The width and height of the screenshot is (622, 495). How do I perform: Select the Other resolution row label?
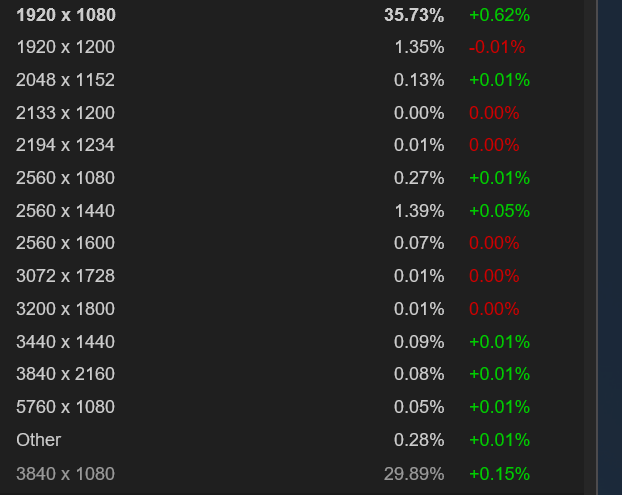coord(39,440)
